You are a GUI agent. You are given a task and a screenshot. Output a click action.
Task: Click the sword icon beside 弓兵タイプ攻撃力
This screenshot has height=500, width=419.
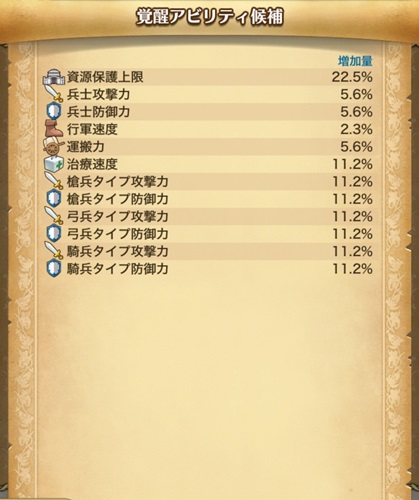coord(54,216)
